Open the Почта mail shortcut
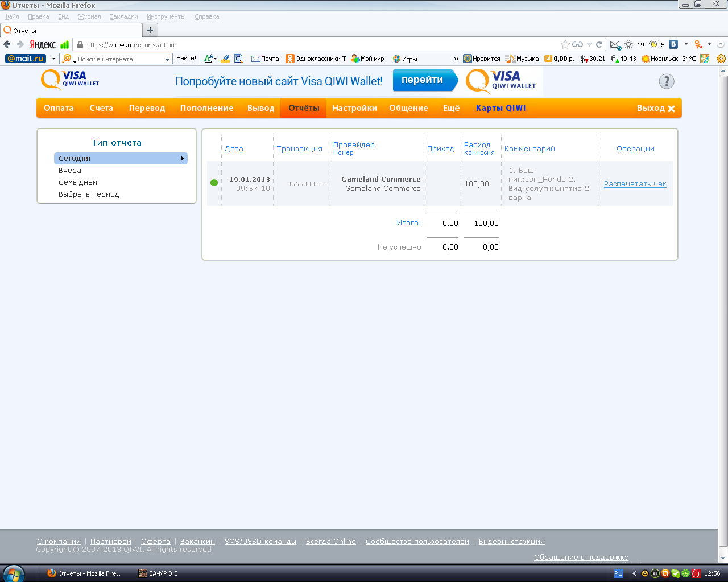Image resolution: width=728 pixels, height=582 pixels. (265, 59)
